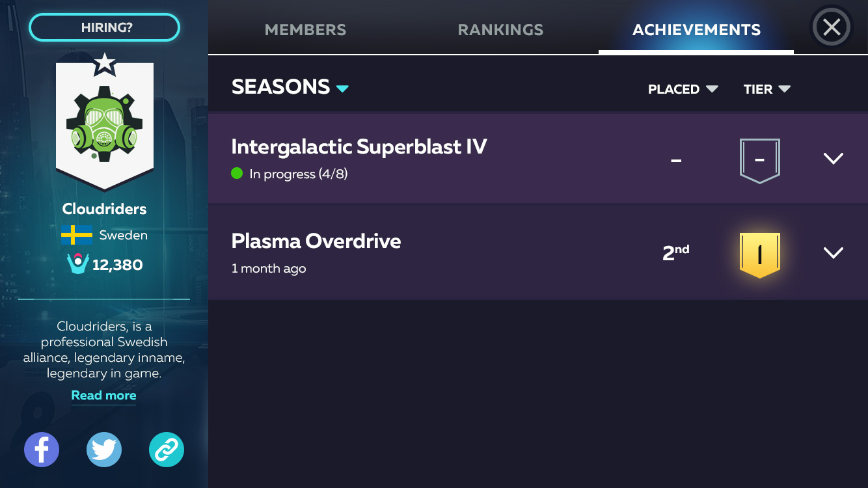
Task: Expand the Intergalactic Superblast IV row
Action: point(833,159)
